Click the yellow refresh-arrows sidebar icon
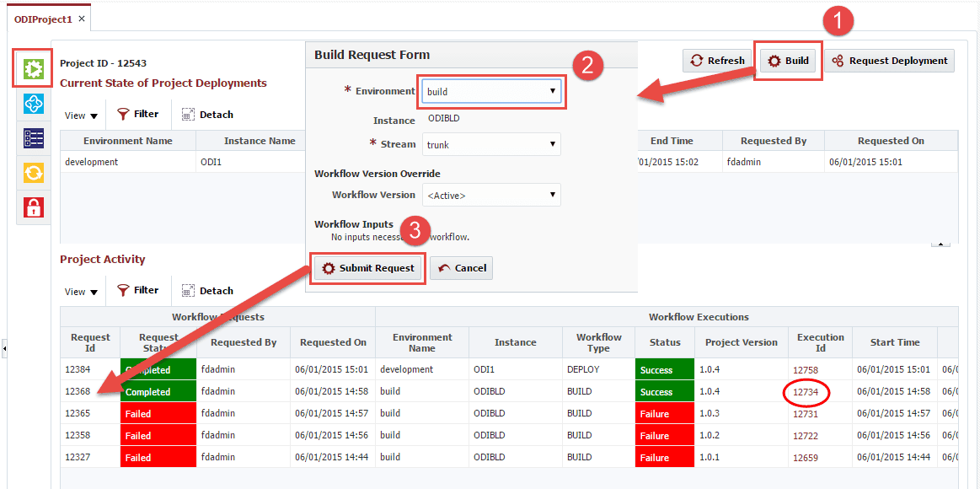The height and width of the screenshot is (489, 980). pyautogui.click(x=33, y=173)
